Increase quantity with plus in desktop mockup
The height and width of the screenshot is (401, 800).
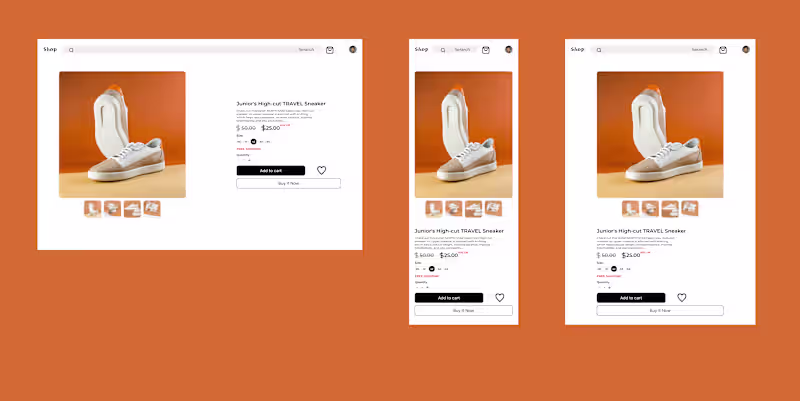(x=249, y=160)
